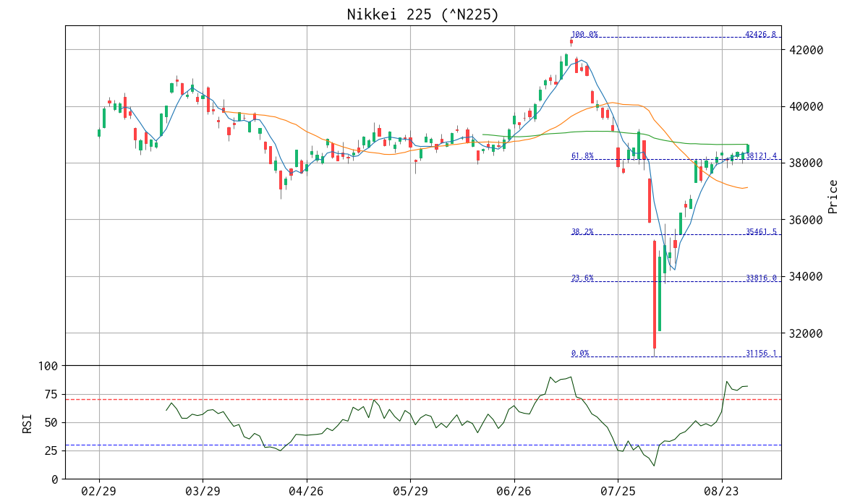Click the 36000 price axis label
The width and height of the screenshot is (868, 504).
coord(805,220)
